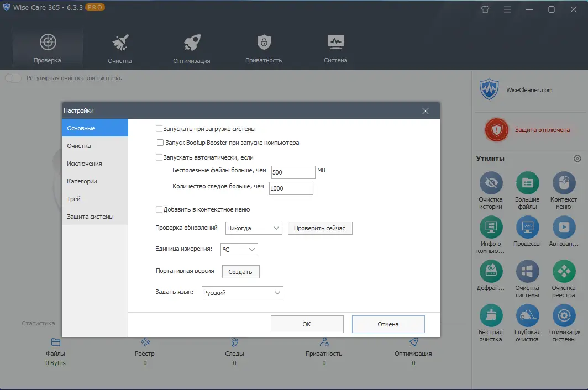The width and height of the screenshot is (588, 390).
Task: Open utilities settings gear icon
Action: [577, 159]
